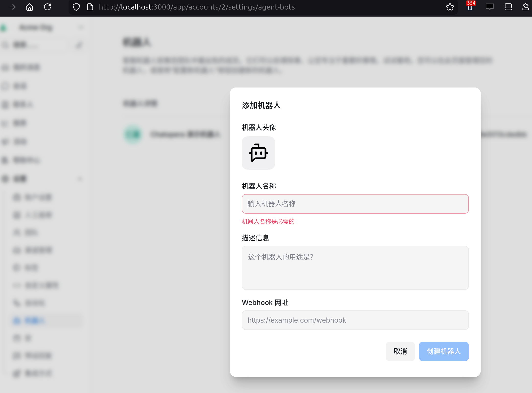Click the Webhook 网址 URL input field

[355, 320]
